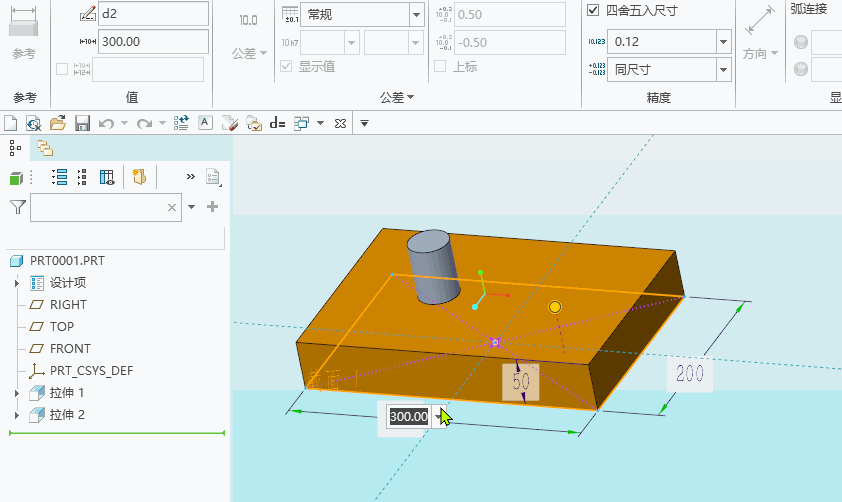Switch to the folder browser tab
The image size is (842, 502).
click(45, 148)
